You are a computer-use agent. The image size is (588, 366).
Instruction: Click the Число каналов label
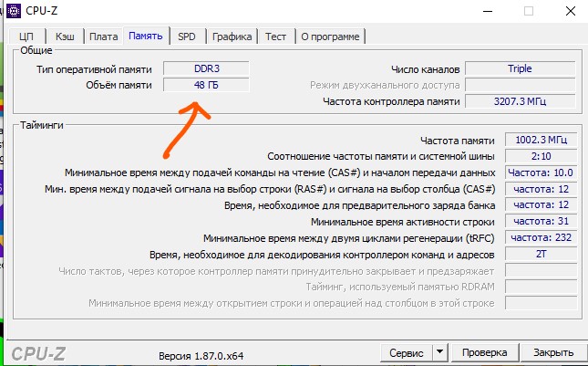coord(425,69)
